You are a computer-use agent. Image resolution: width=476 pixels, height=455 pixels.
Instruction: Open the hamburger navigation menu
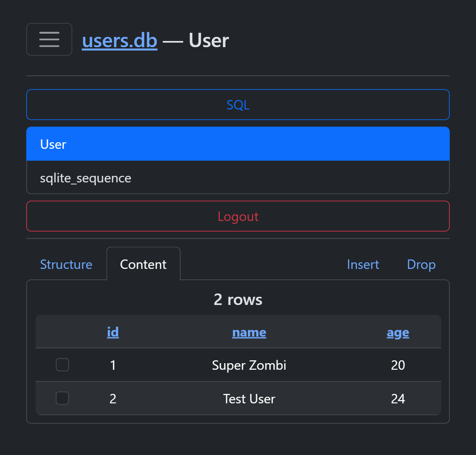coord(49,39)
